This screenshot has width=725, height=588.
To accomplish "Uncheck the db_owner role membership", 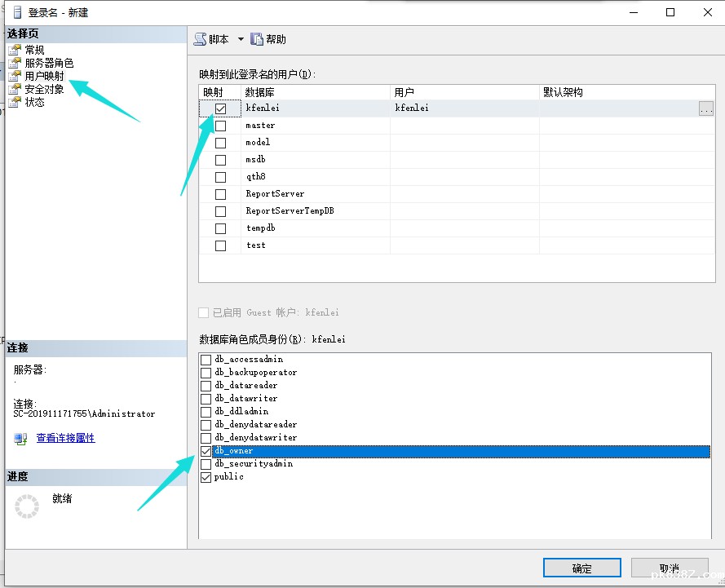I will tap(206, 451).
